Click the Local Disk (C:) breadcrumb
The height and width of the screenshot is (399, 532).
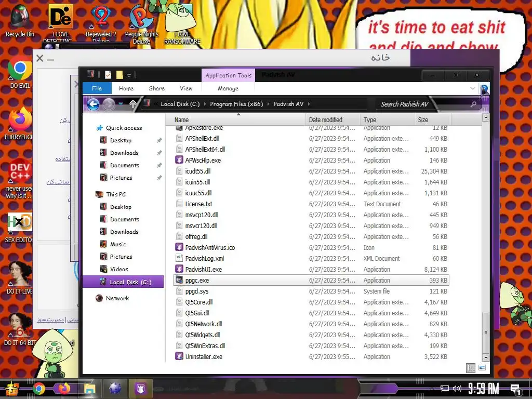[x=180, y=104]
